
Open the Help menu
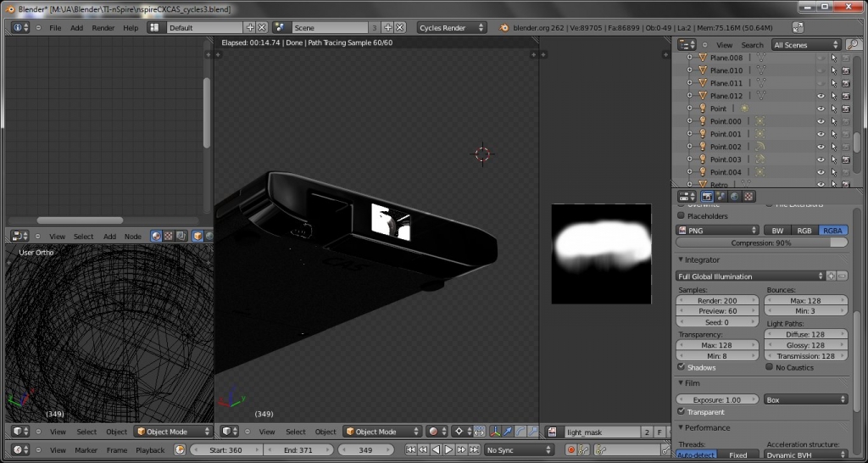(x=131, y=28)
